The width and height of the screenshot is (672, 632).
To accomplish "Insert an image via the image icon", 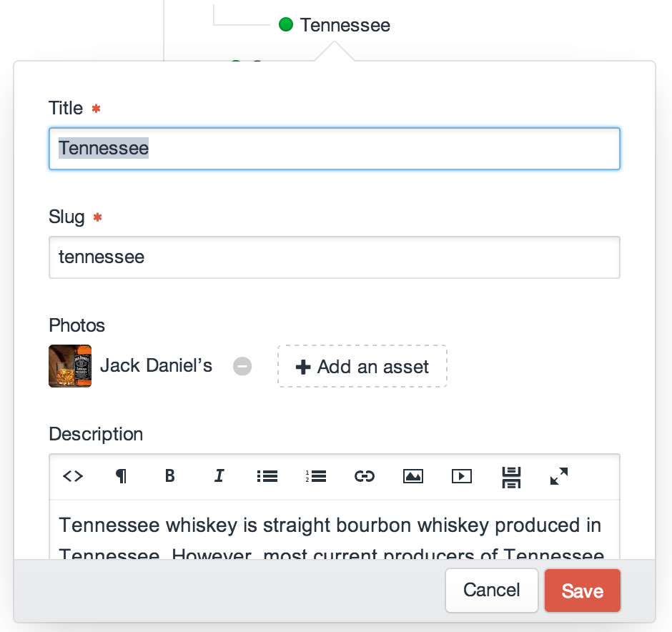I will coord(413,476).
